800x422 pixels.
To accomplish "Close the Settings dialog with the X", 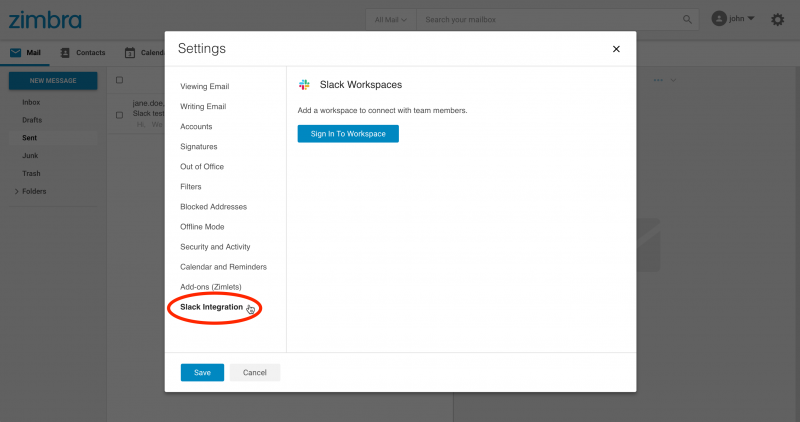I will click(616, 49).
